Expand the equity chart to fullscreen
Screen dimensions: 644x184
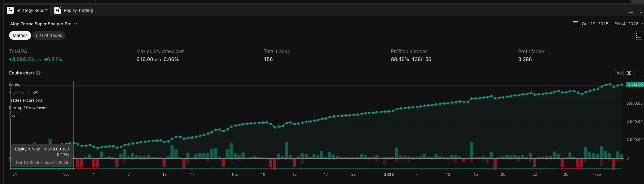pyautogui.click(x=639, y=73)
